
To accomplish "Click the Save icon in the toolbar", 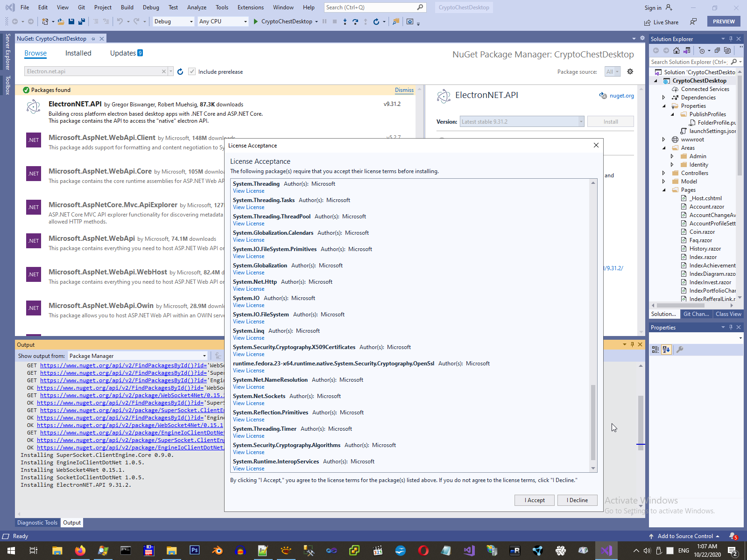I will pos(71,21).
